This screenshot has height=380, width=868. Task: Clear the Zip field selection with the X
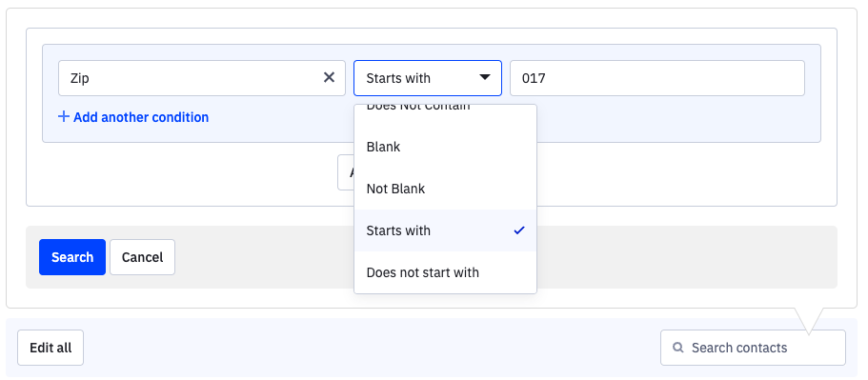329,77
